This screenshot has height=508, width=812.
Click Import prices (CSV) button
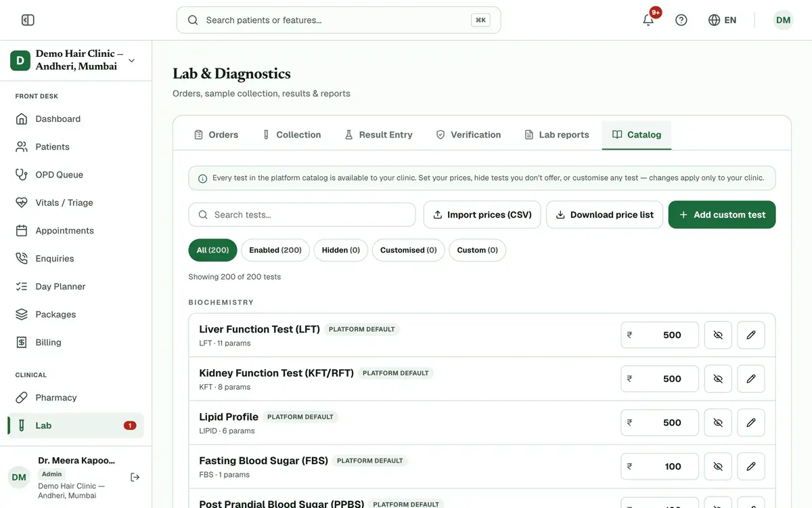[x=482, y=215]
